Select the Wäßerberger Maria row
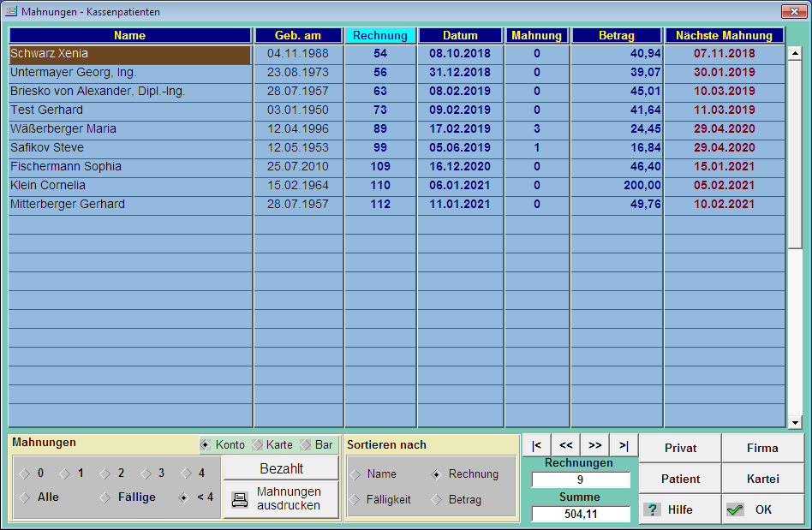This screenshot has width=812, height=530. [x=128, y=129]
